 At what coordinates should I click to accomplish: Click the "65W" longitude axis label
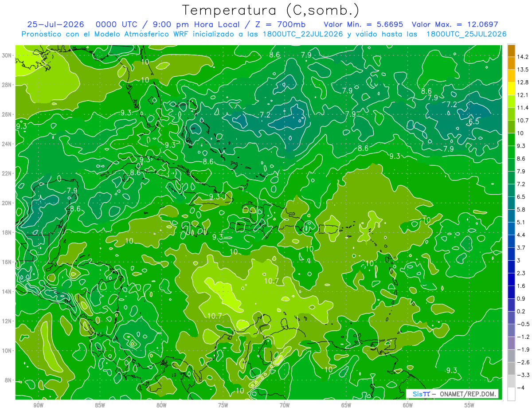346,406
